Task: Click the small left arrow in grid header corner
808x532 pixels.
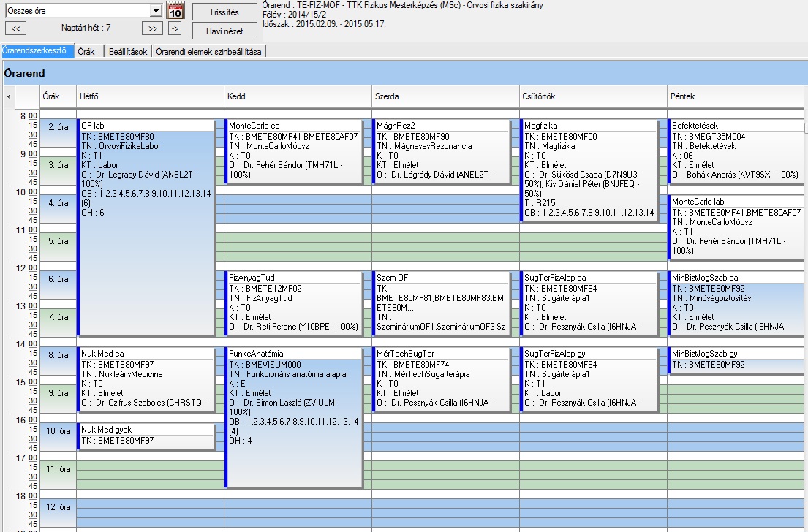Action: point(9,96)
